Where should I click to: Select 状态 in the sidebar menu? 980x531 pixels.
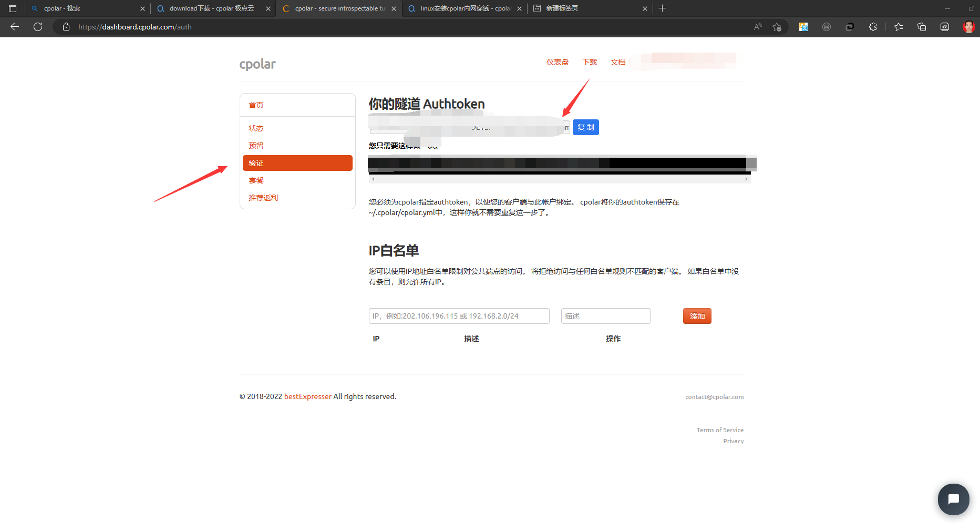[x=256, y=128]
